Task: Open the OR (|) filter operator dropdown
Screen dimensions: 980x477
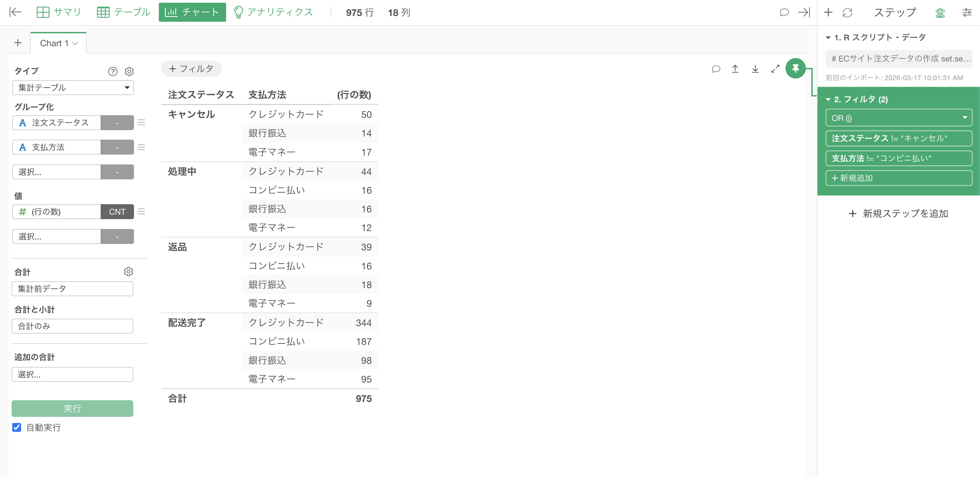Action: point(898,118)
